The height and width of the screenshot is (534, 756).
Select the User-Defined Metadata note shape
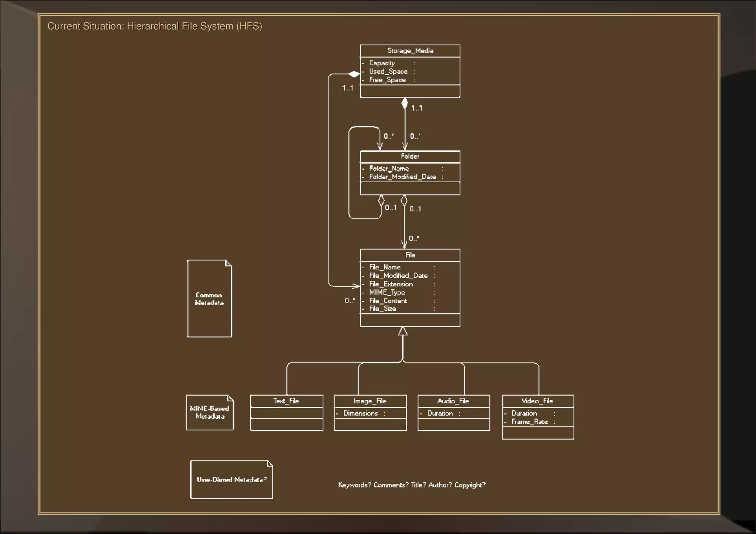click(231, 479)
